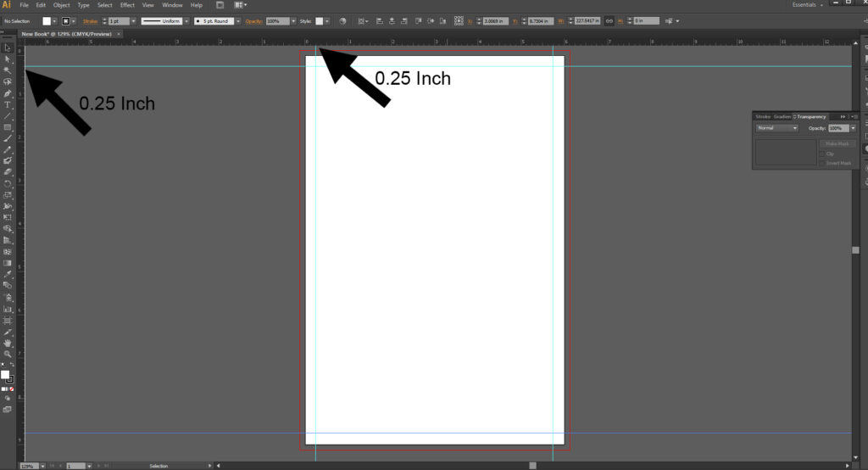Open the Arrange Documents dropdown
The image size is (868, 470).
click(241, 5)
